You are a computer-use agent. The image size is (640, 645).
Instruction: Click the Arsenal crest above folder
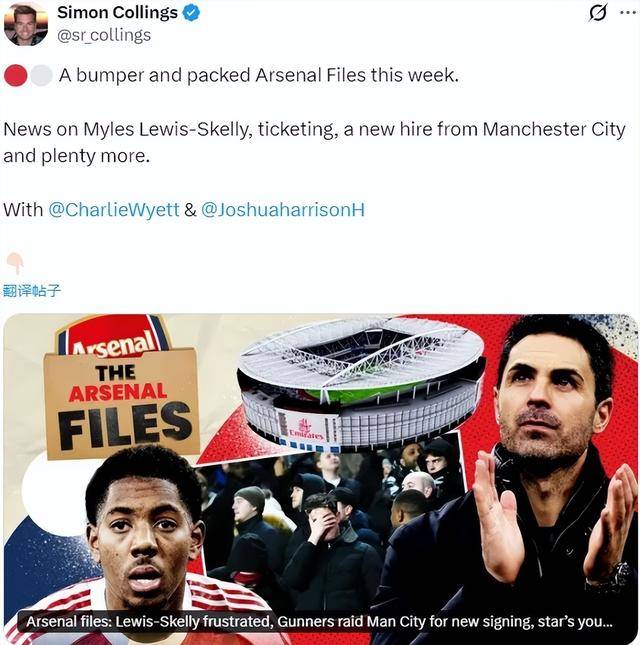[114, 335]
